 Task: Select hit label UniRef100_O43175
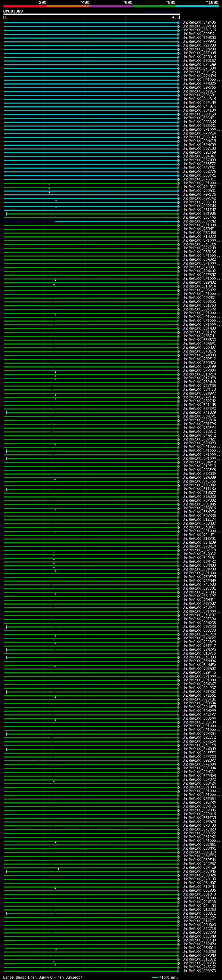click(199, 351)
